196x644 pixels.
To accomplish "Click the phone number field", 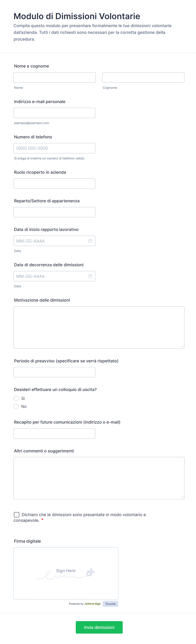I will pos(54,148).
